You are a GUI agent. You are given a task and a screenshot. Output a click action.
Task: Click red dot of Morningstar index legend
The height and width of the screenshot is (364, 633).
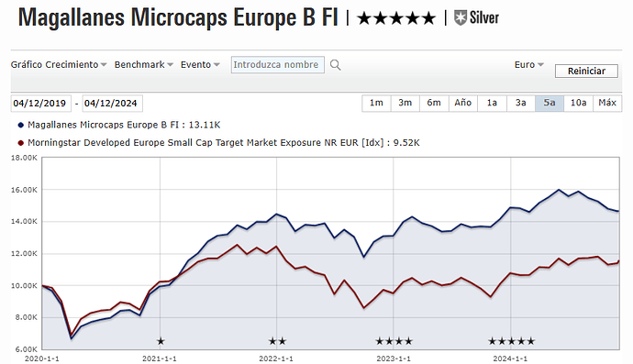point(21,143)
